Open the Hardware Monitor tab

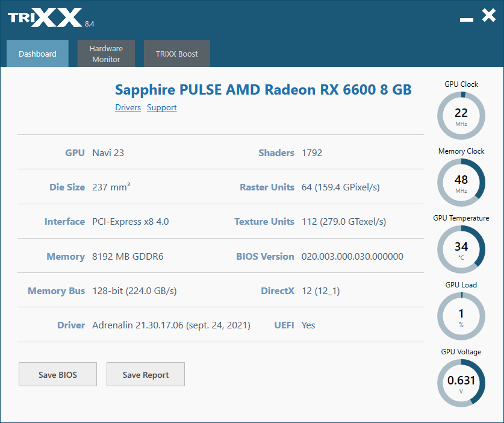pos(106,54)
